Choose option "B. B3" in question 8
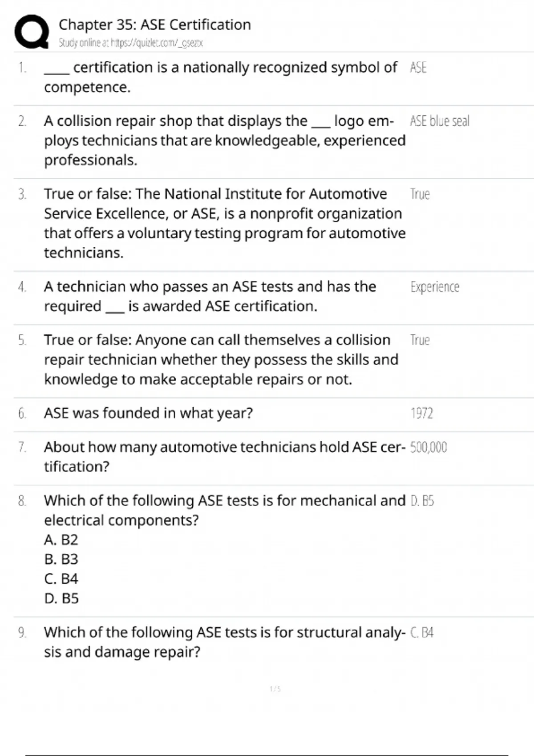534x756 pixels. coord(61,559)
